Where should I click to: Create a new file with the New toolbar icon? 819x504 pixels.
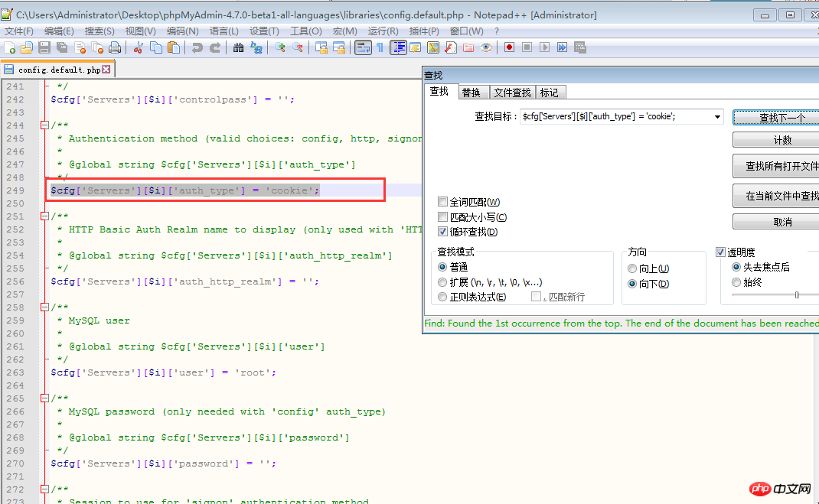tap(9, 48)
